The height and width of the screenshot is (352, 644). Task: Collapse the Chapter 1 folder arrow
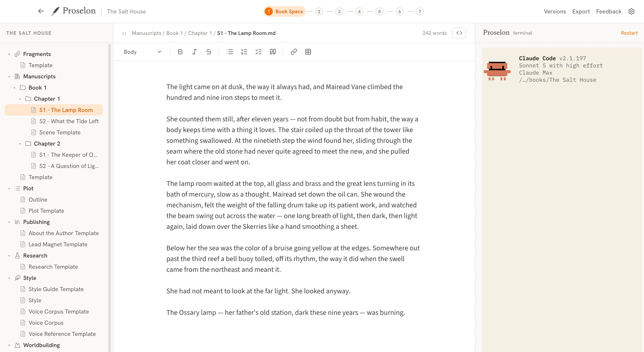pyautogui.click(x=20, y=99)
